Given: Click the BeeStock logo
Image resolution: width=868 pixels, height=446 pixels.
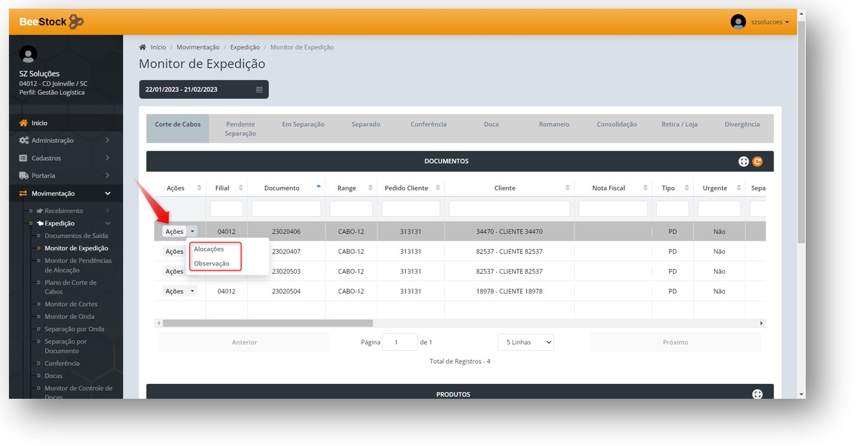Looking at the screenshot, I should click(x=51, y=22).
